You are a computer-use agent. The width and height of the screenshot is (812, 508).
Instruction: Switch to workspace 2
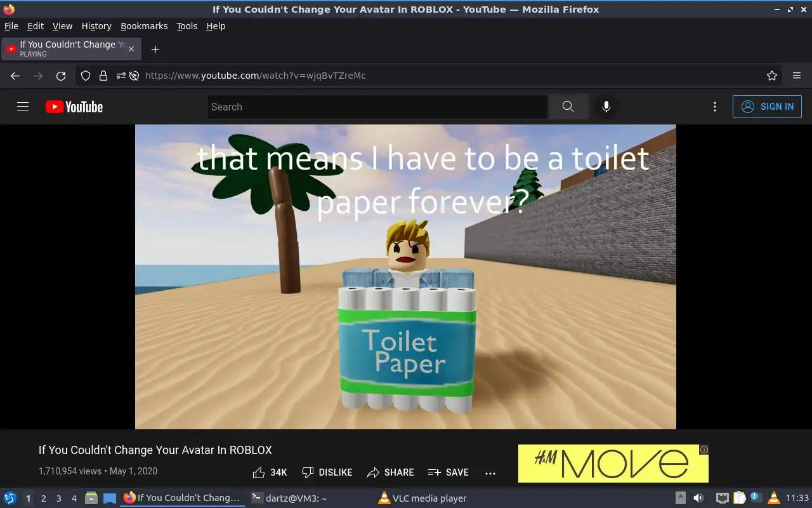pyautogui.click(x=43, y=498)
